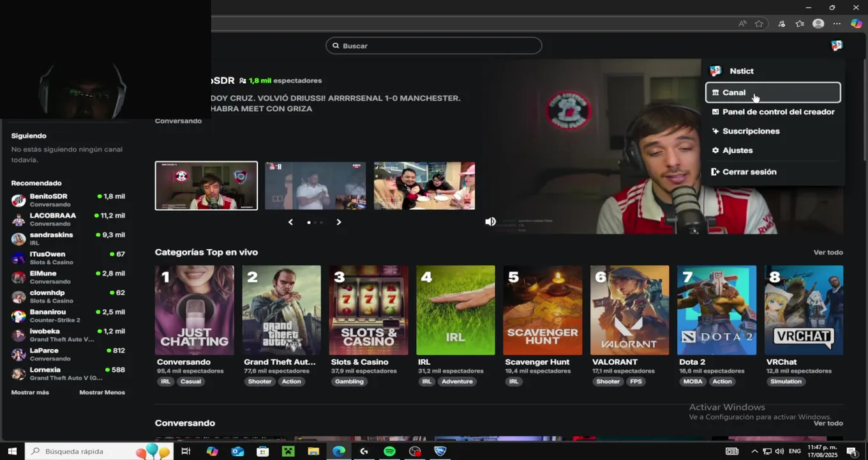Screen dimensions: 868x460
Task: Click the FPS tag under VALORANT
Action: [x=636, y=381]
